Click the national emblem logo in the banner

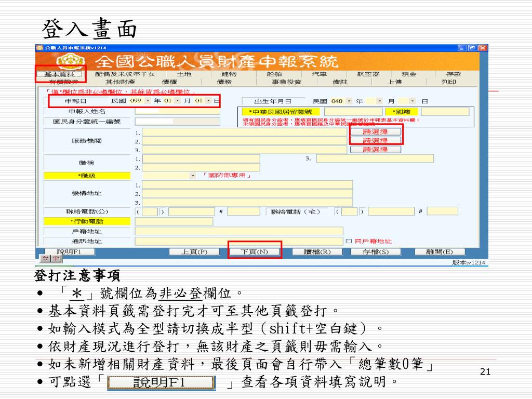point(71,61)
